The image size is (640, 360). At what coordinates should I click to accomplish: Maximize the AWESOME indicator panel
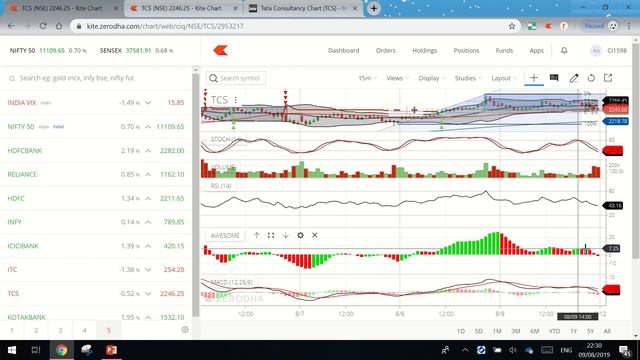271,235
